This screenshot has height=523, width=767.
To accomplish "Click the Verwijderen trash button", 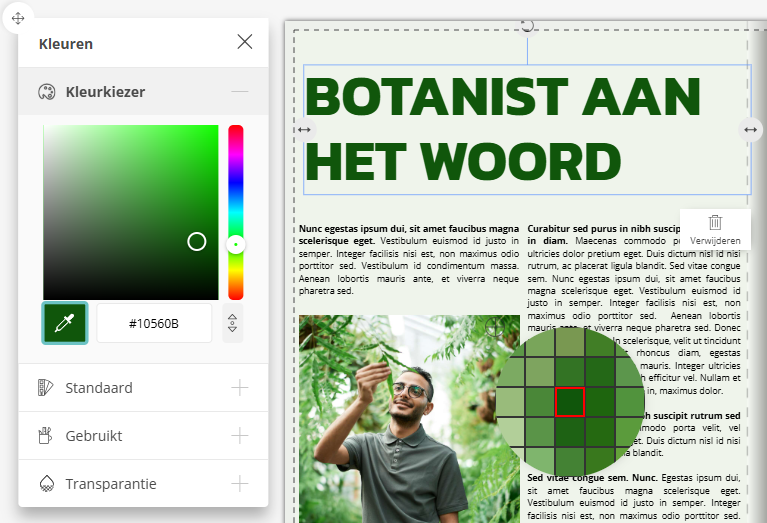I will (715, 229).
